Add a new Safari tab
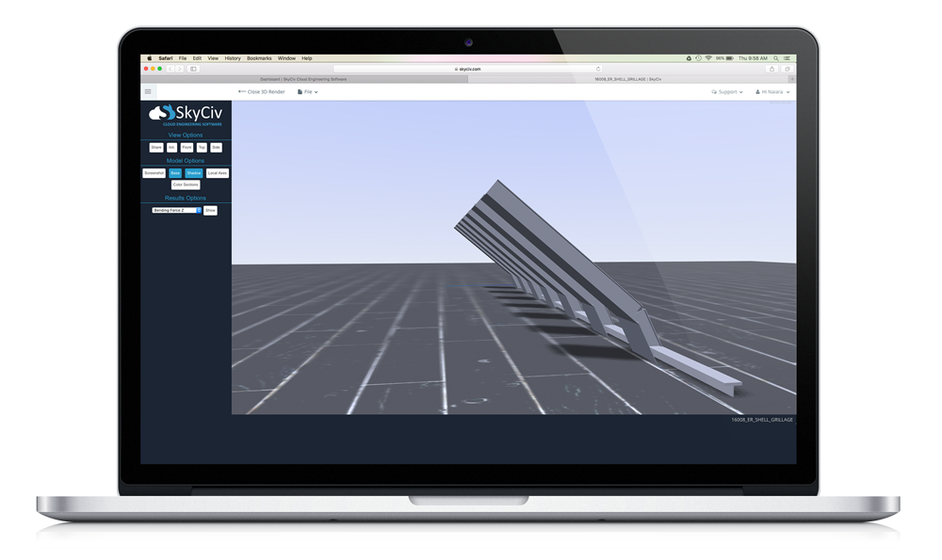Image resolution: width=942 pixels, height=560 pixels. pos(792,79)
